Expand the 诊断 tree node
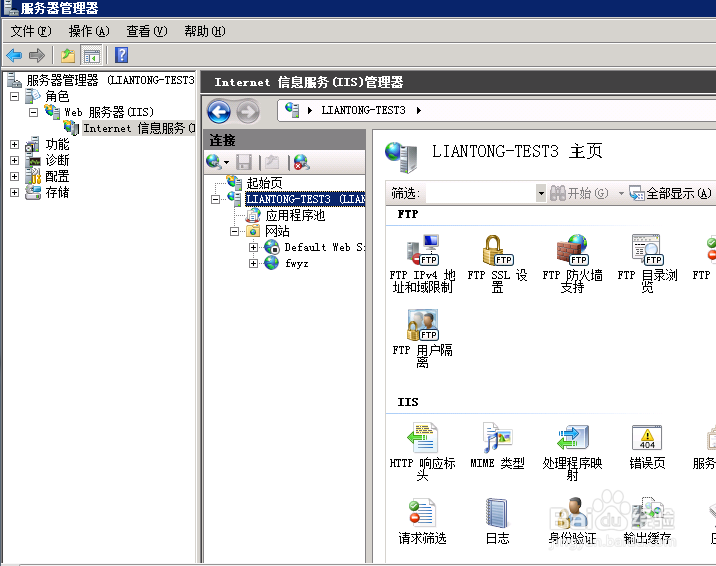 tap(15, 161)
